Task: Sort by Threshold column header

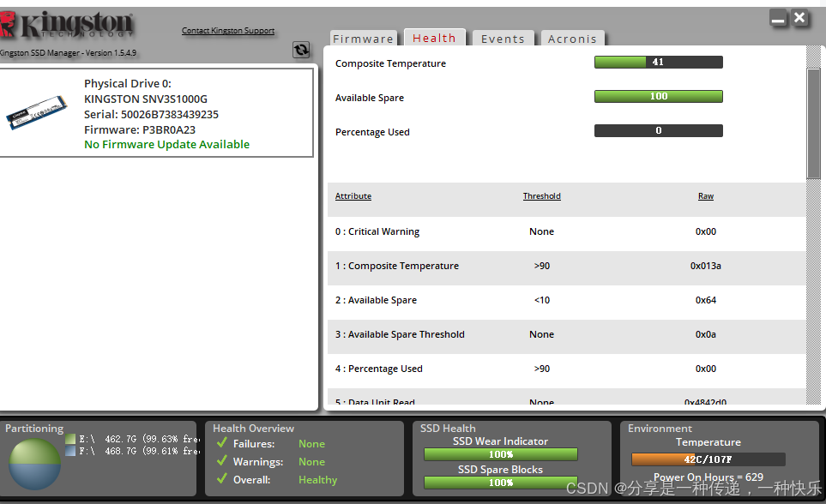Action: click(541, 196)
